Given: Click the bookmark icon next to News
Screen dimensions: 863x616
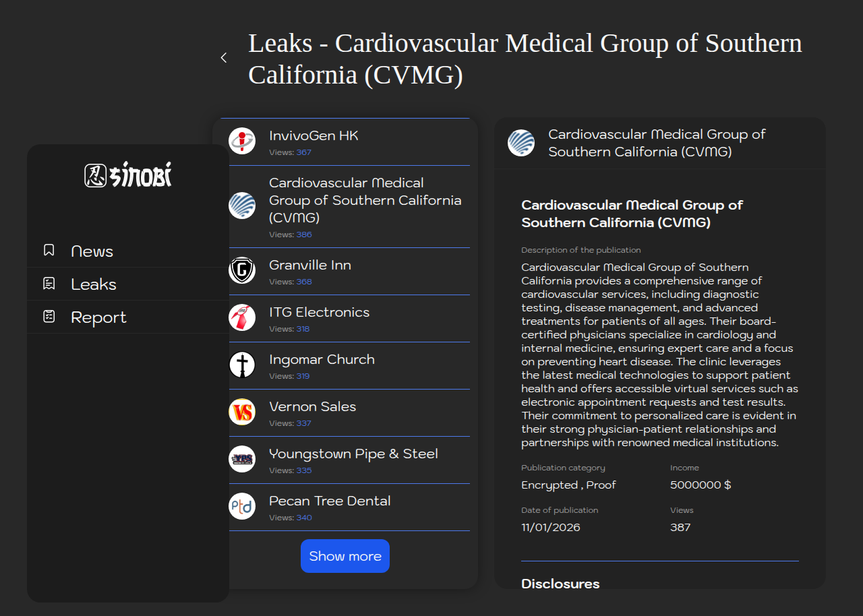Looking at the screenshot, I should (49, 251).
